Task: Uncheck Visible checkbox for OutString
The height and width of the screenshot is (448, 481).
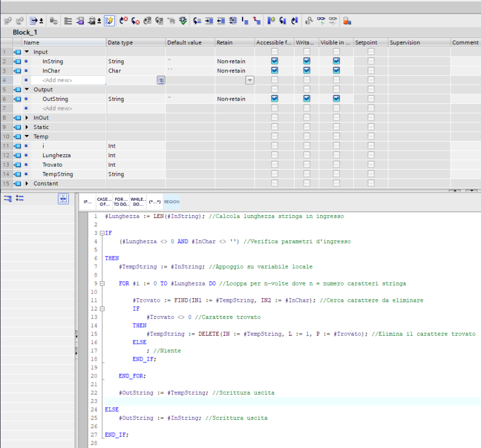Action: tap(336, 99)
